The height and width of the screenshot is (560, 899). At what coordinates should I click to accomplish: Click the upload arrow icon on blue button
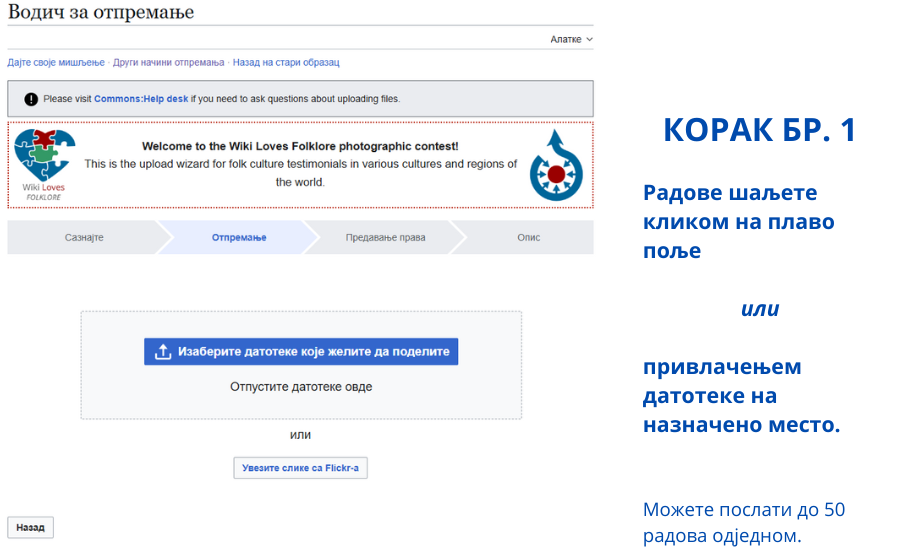coord(163,351)
